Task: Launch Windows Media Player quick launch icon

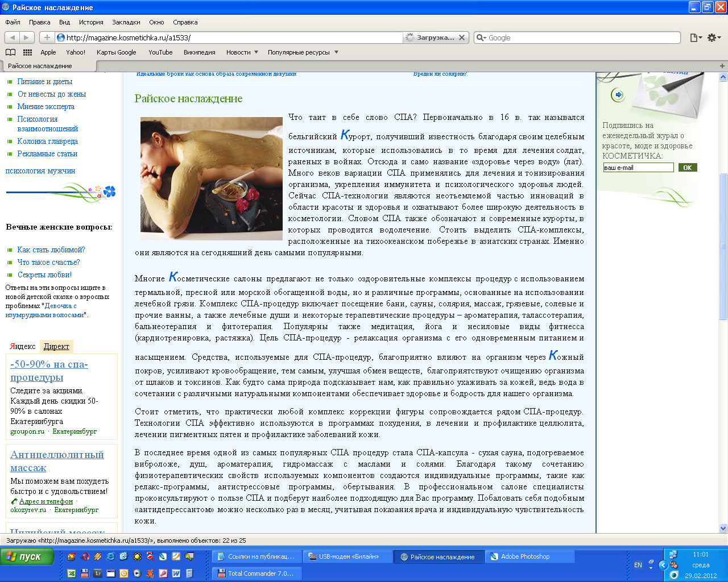Action: coord(137,573)
